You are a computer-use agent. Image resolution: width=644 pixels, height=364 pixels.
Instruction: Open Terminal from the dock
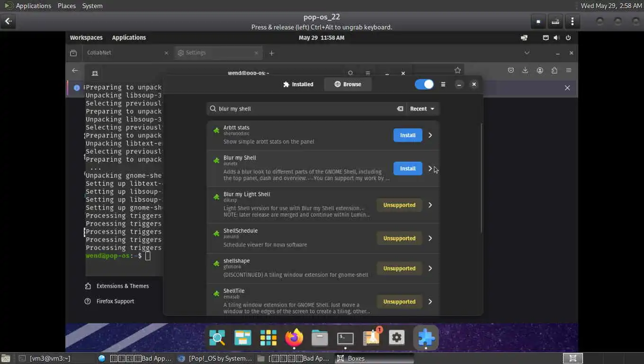coord(345,337)
